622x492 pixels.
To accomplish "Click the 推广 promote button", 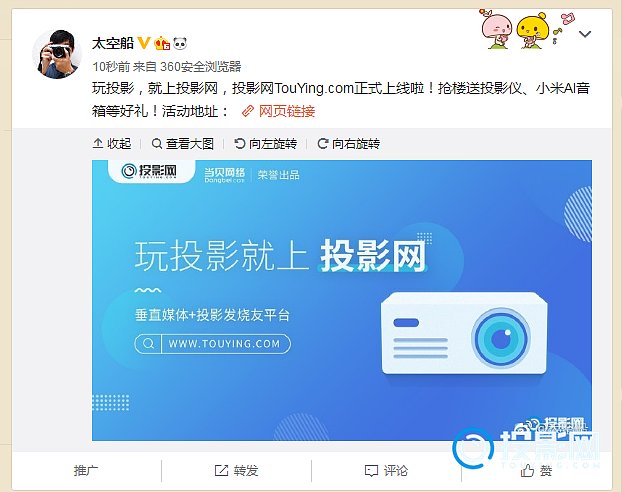I will point(86,471).
